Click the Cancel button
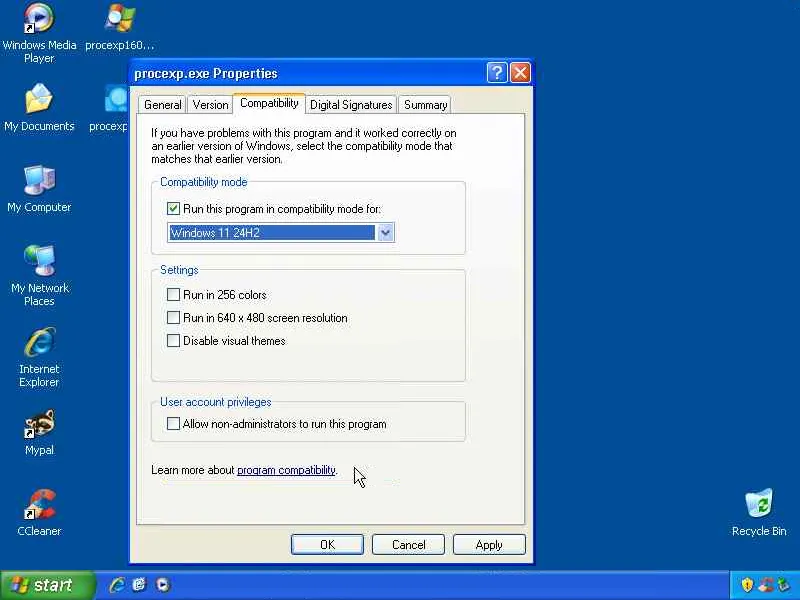The width and height of the screenshot is (800, 600). click(x=408, y=544)
